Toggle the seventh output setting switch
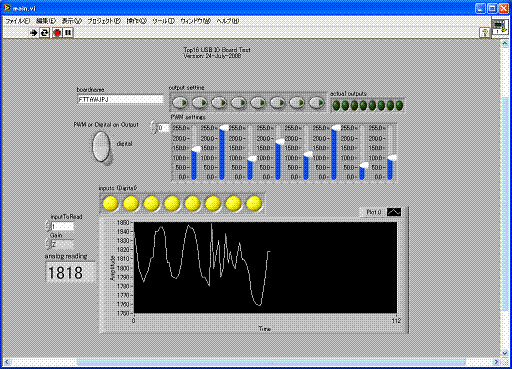 [297, 103]
